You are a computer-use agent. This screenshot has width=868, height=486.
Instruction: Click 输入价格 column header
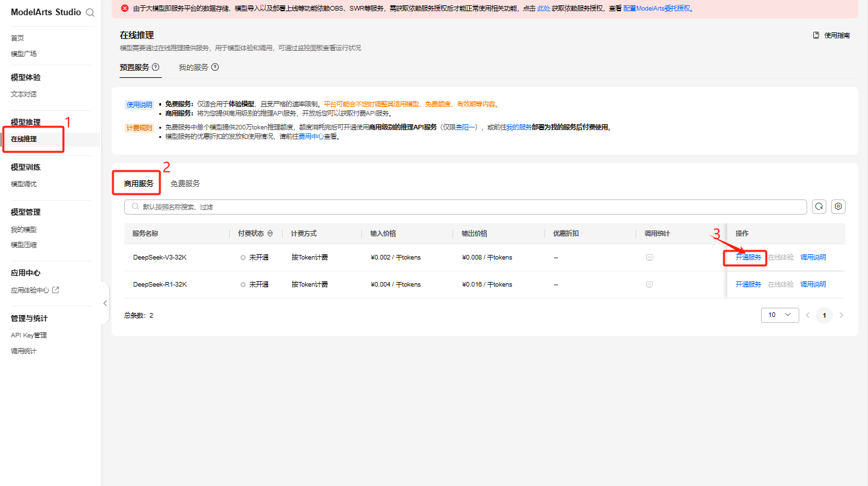pyautogui.click(x=383, y=234)
